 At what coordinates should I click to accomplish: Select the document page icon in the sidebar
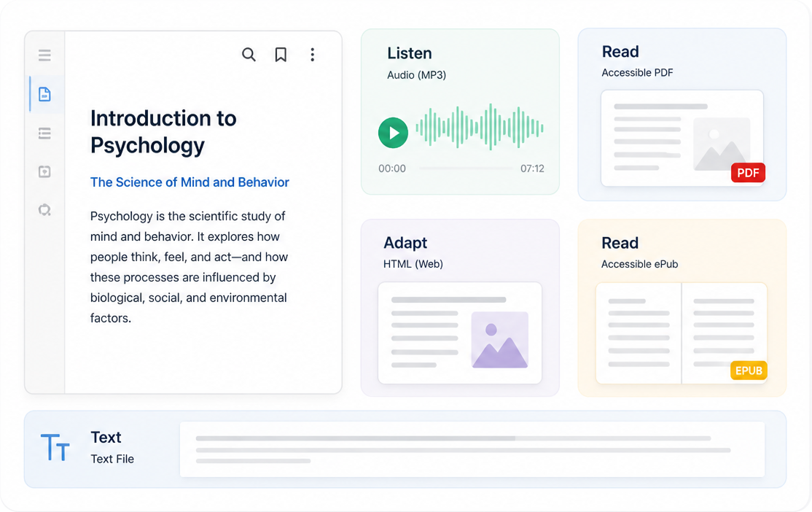[x=44, y=94]
